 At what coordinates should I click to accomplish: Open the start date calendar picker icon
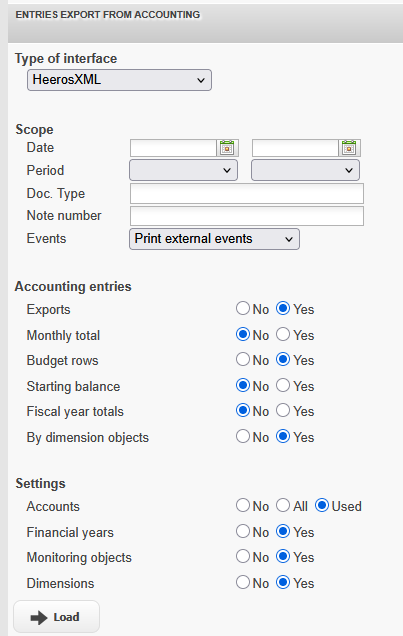(227, 148)
